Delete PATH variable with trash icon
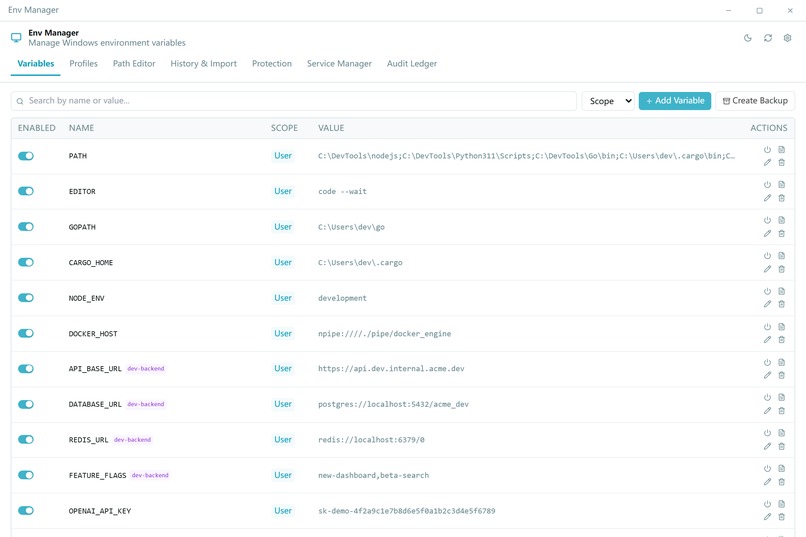Screen dimensions: 806x537 tap(781, 162)
